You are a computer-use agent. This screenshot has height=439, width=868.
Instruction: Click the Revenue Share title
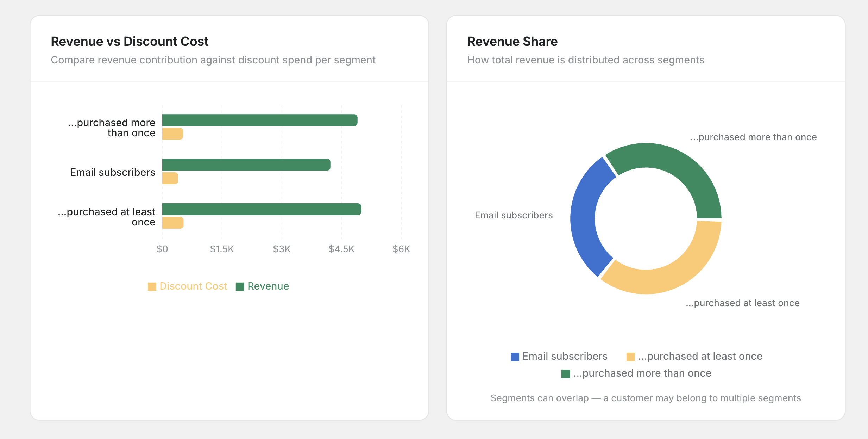click(512, 41)
